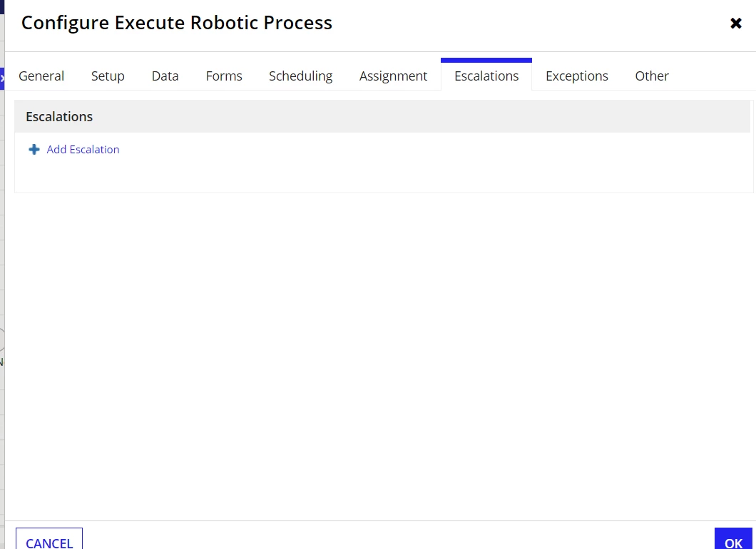Click the Escalations section header bar
Image resolution: width=756 pixels, height=549 pixels.
[382, 117]
